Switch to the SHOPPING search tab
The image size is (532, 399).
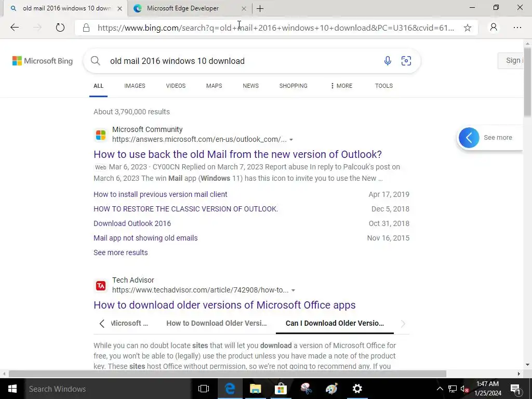294,86
